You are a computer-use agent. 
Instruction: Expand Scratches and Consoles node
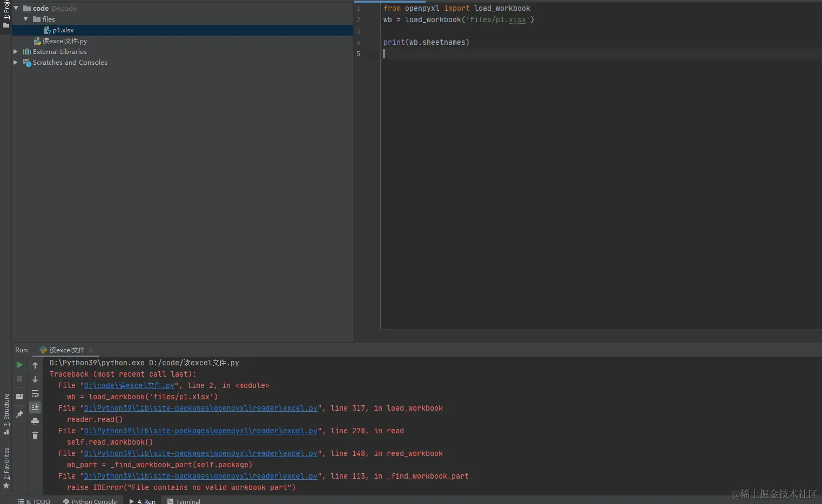[16, 63]
